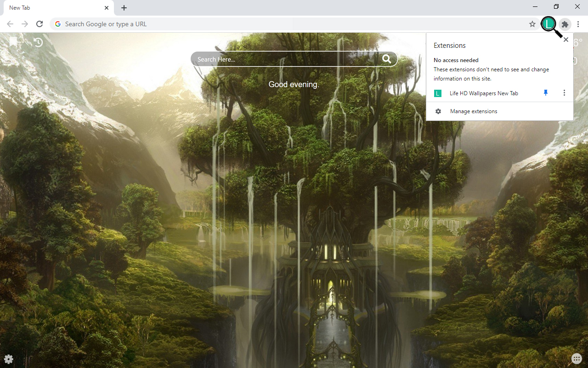This screenshot has height=368, width=588.
Task: Go forward using the browser forward arrow
Action: tap(25, 24)
